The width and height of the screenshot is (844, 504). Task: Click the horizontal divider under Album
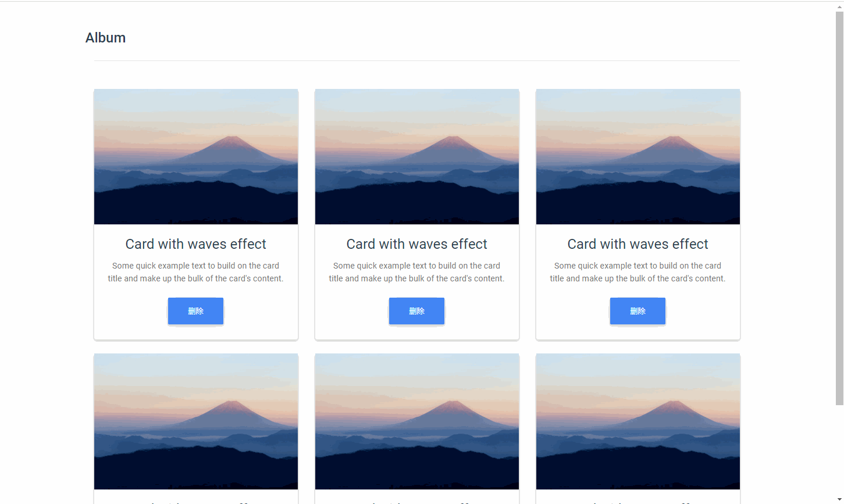(417, 60)
